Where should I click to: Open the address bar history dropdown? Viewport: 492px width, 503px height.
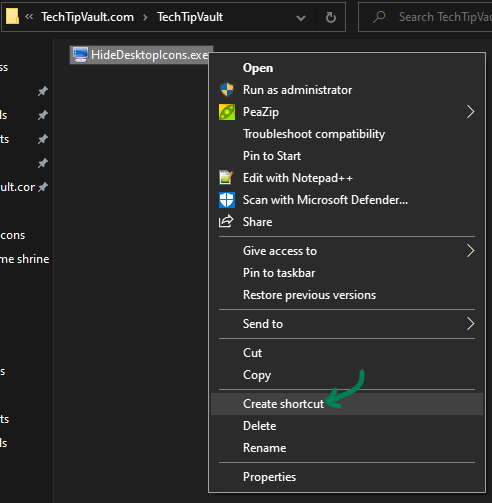click(x=301, y=18)
